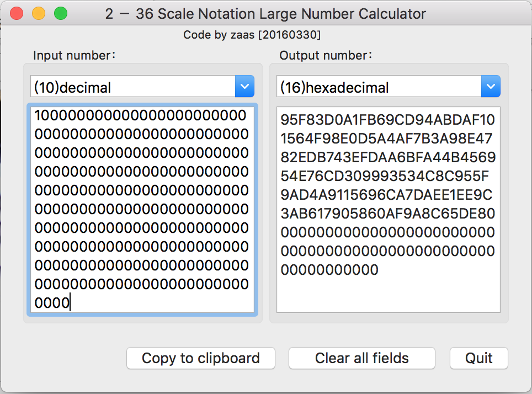
Task: Place cursor in first input line starting with 1
Action: click(x=141, y=115)
